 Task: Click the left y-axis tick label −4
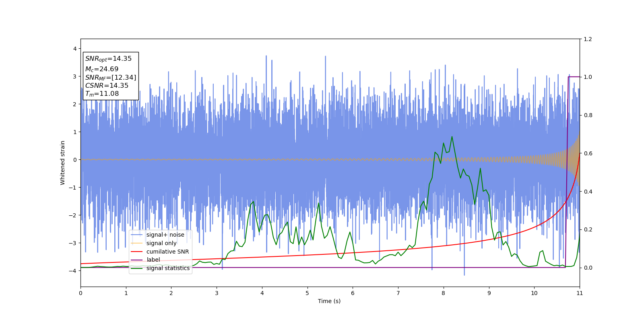[x=72, y=271]
